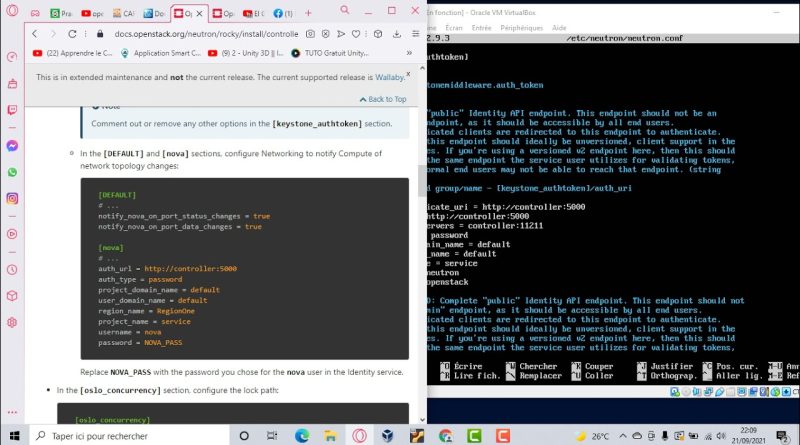800x445 pixels.
Task: Click the VirtualBox optical drive status icon
Action: point(686,392)
